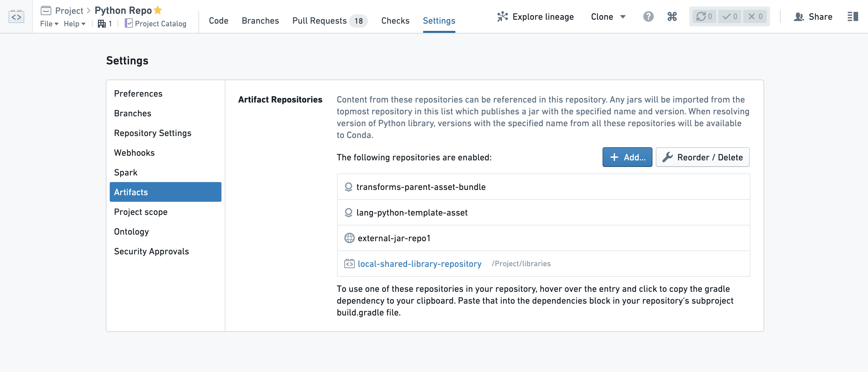Click the Project folder icon in breadcrumb
The image size is (868, 372).
(x=45, y=11)
